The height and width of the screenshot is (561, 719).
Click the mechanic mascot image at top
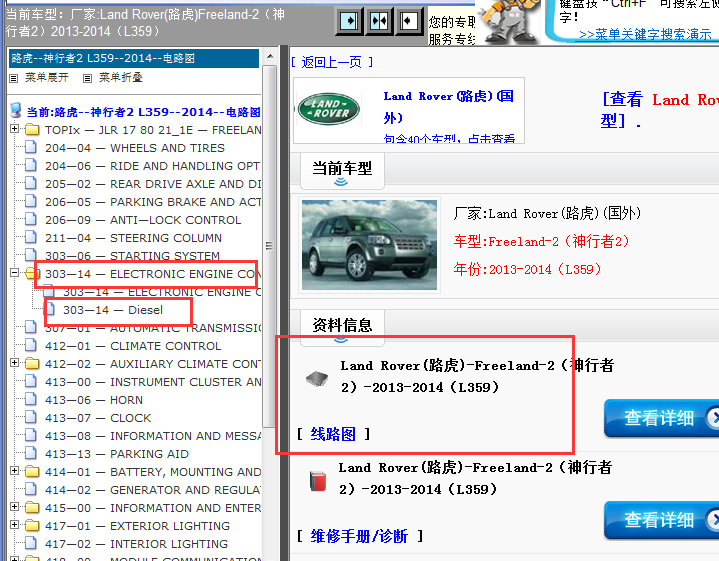pos(509,22)
